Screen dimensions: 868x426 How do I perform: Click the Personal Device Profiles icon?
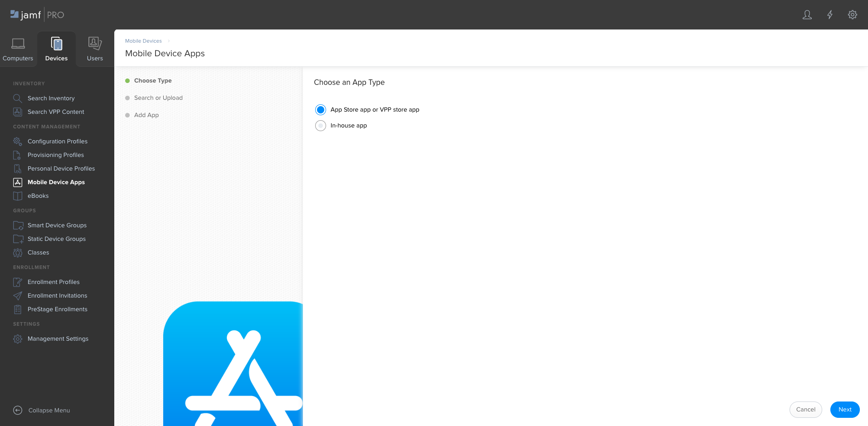(18, 169)
